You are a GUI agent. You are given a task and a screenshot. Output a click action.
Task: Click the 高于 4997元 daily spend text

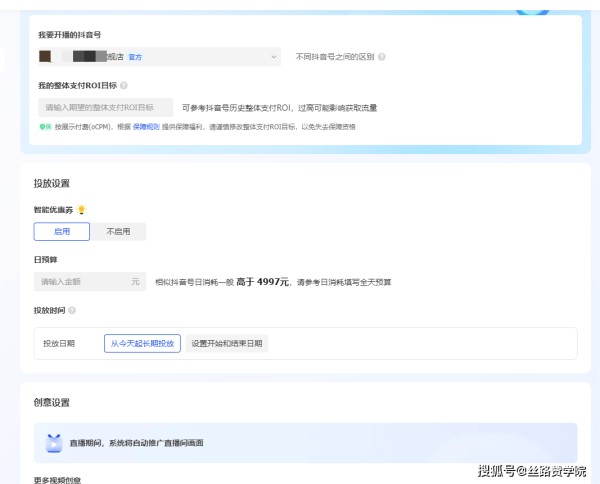click(262, 282)
